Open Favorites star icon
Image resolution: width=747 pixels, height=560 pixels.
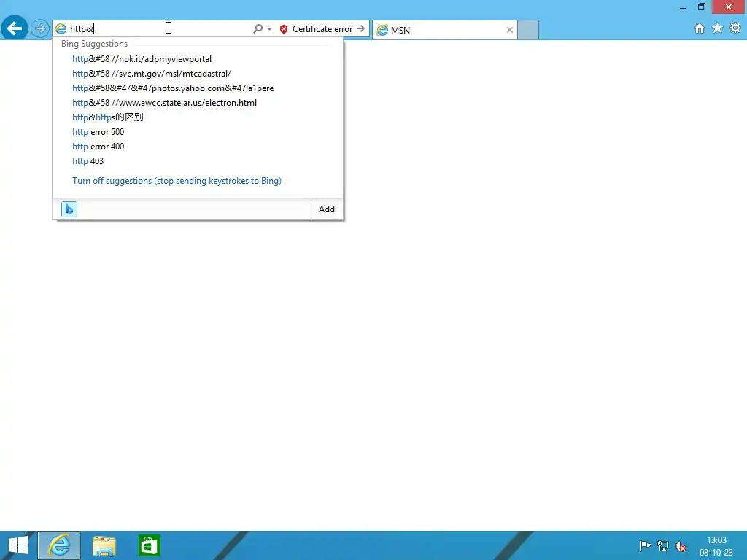point(718,28)
